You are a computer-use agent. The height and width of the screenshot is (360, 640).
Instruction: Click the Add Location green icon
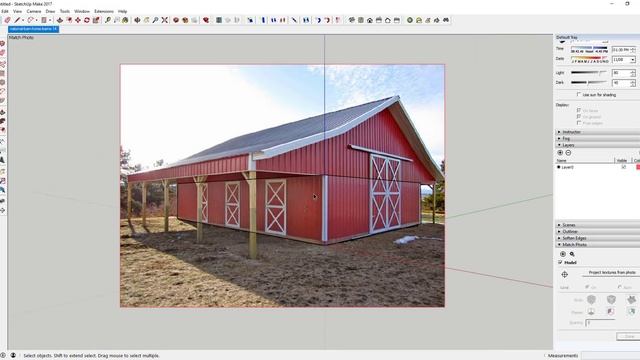409,20
